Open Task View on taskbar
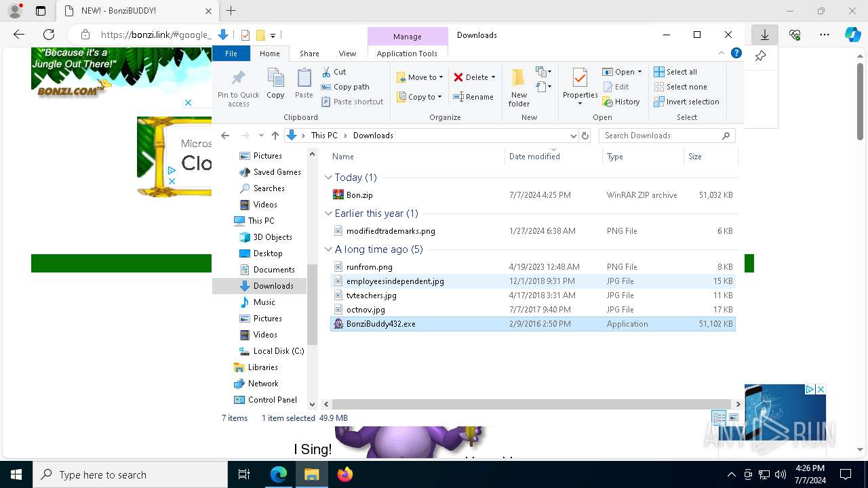This screenshot has height=488, width=868. point(245,474)
